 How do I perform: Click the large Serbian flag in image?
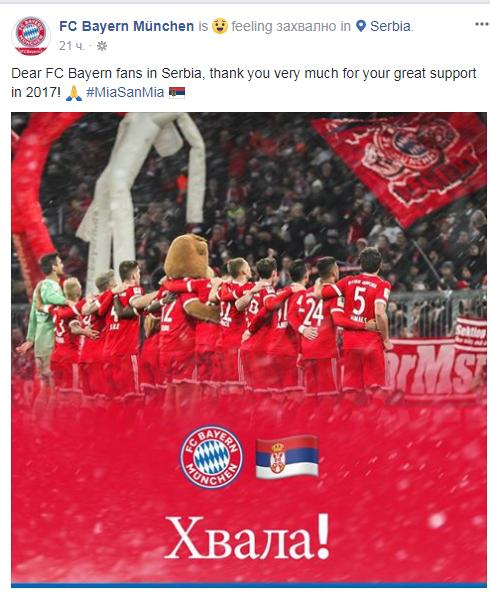point(287,457)
